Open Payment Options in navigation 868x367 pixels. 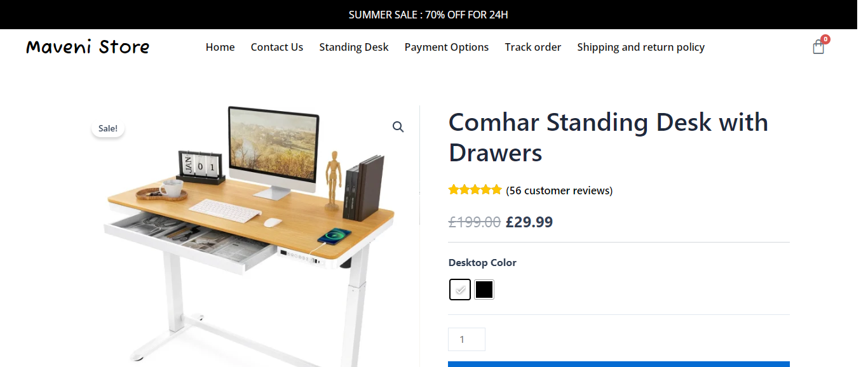(447, 47)
